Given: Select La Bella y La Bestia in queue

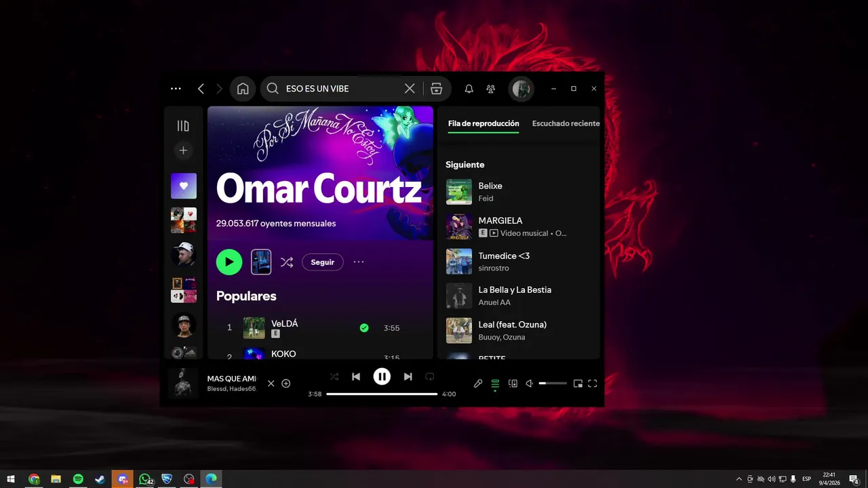Looking at the screenshot, I should [519, 296].
